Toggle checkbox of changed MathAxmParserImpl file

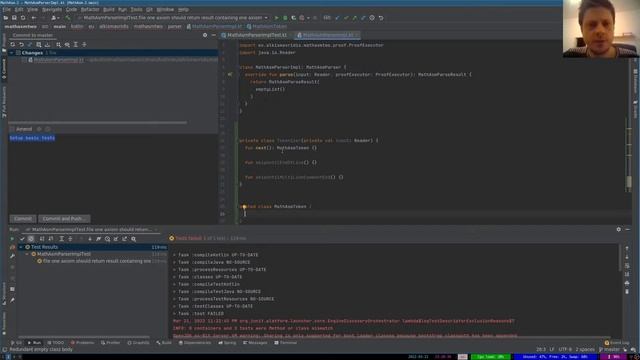click(24, 60)
